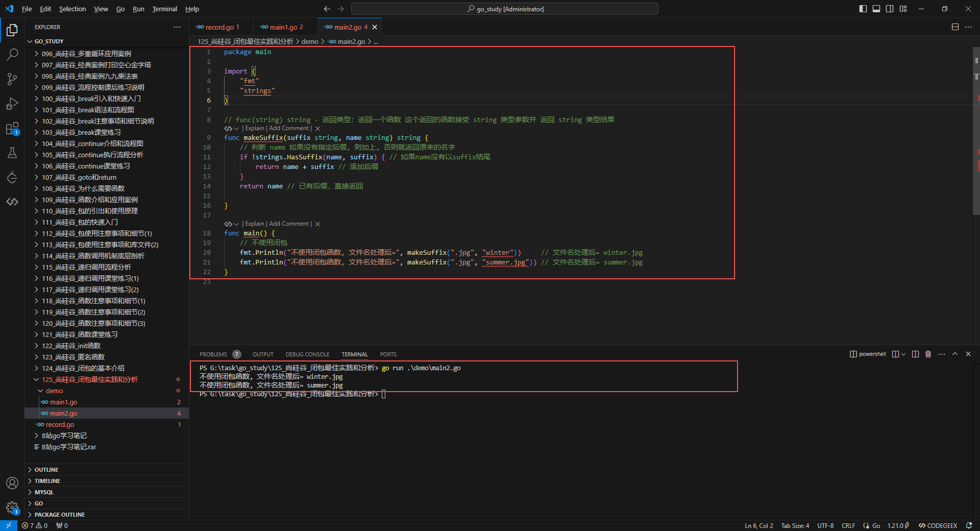The height and width of the screenshot is (531, 980).
Task: Switch to the record.go tab
Action: point(222,27)
